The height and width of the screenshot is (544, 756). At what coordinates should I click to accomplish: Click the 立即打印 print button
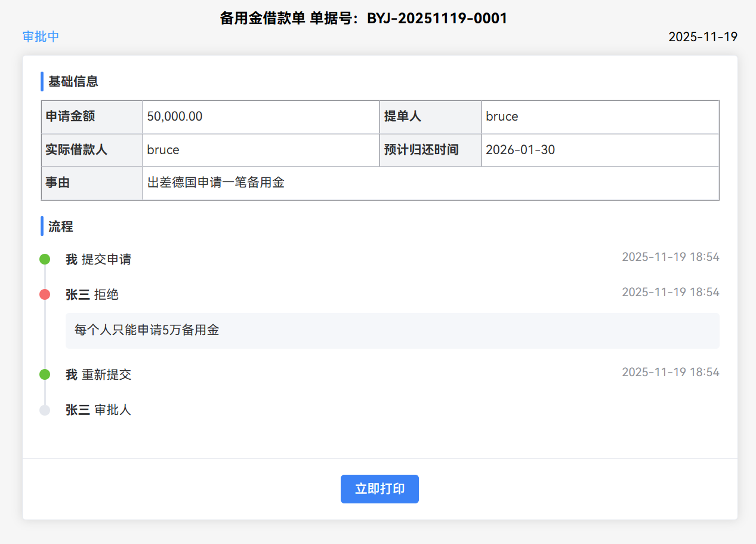(x=379, y=489)
